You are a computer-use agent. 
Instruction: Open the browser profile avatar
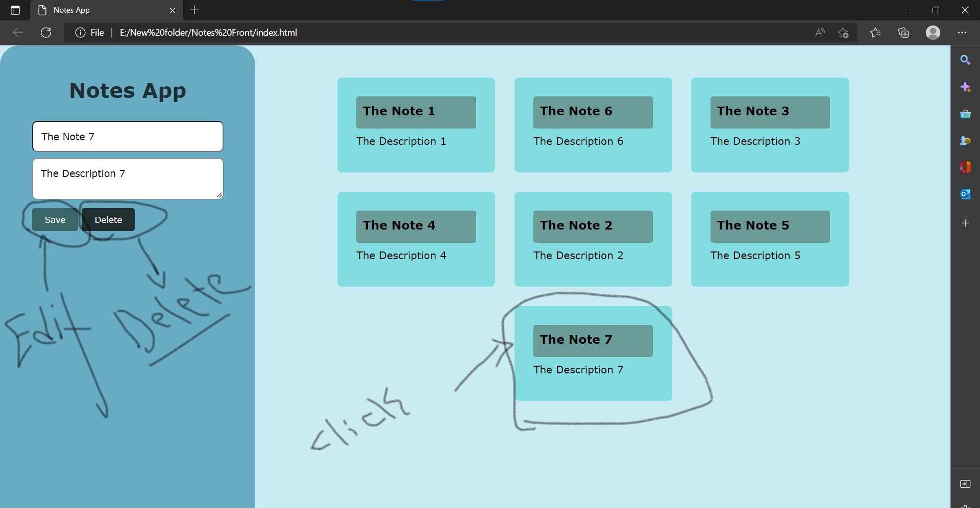pyautogui.click(x=933, y=33)
